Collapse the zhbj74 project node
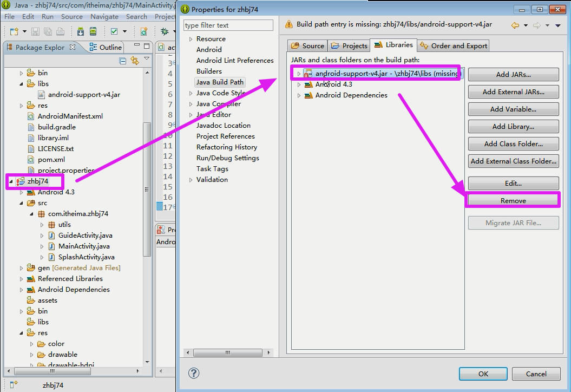The height and width of the screenshot is (392, 571). pos(11,181)
